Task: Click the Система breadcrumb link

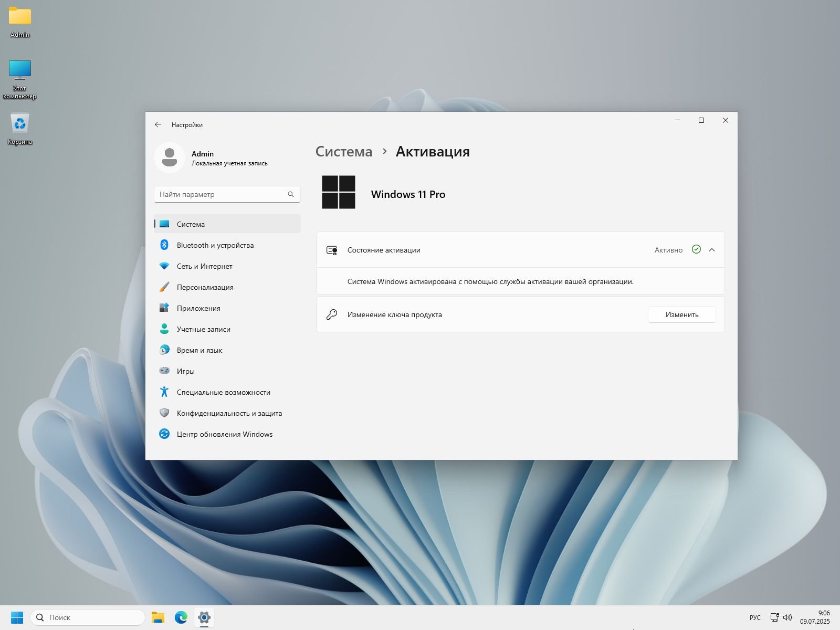Action: tap(344, 152)
